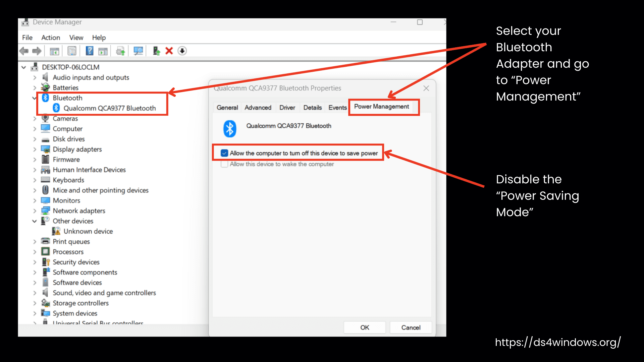Click the Network adapters icon
This screenshot has width=644, height=362.
[45, 211]
